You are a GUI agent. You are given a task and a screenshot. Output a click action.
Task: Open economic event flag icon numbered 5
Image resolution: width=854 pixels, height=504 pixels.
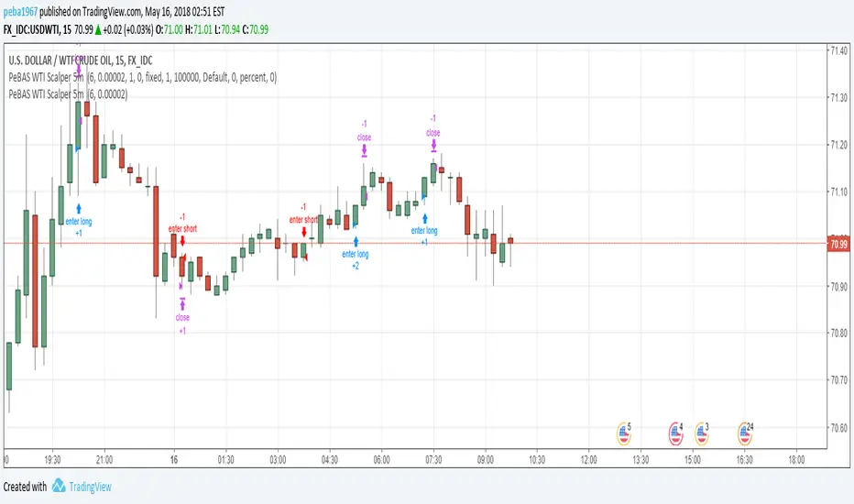point(624,433)
